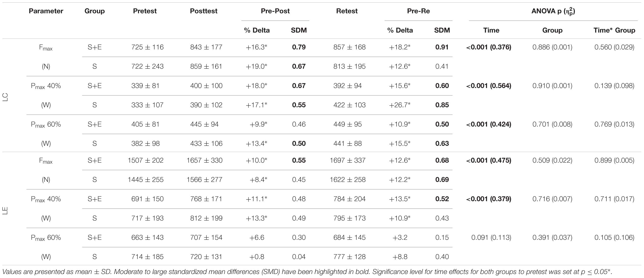
Task: Click the Time* Group subheader
Action: (614, 30)
